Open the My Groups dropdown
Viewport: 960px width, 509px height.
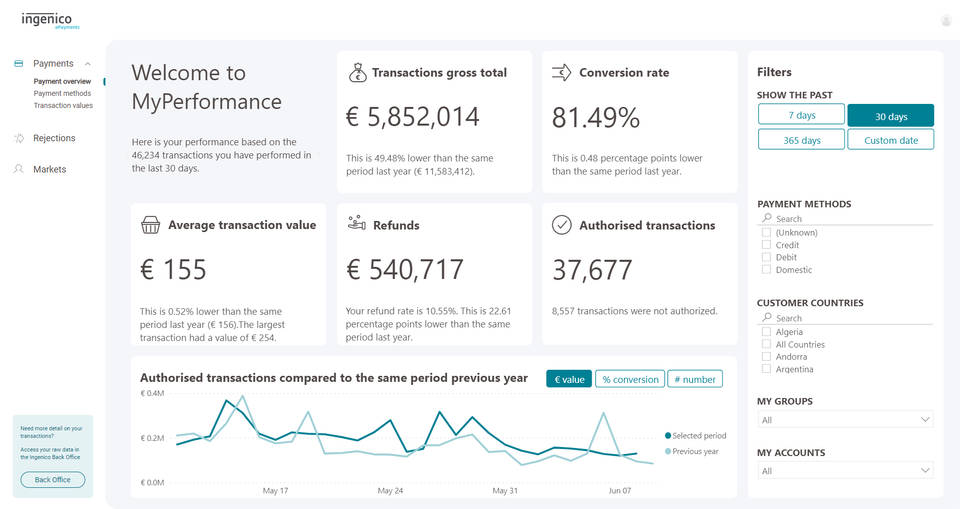click(846, 420)
